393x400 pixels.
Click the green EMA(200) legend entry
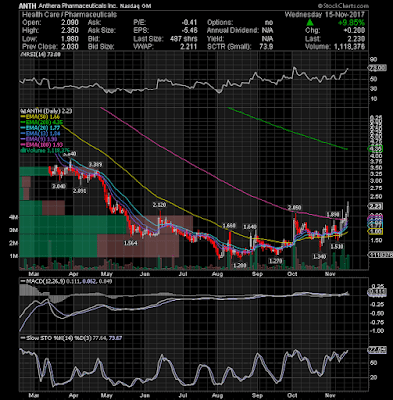click(x=41, y=122)
